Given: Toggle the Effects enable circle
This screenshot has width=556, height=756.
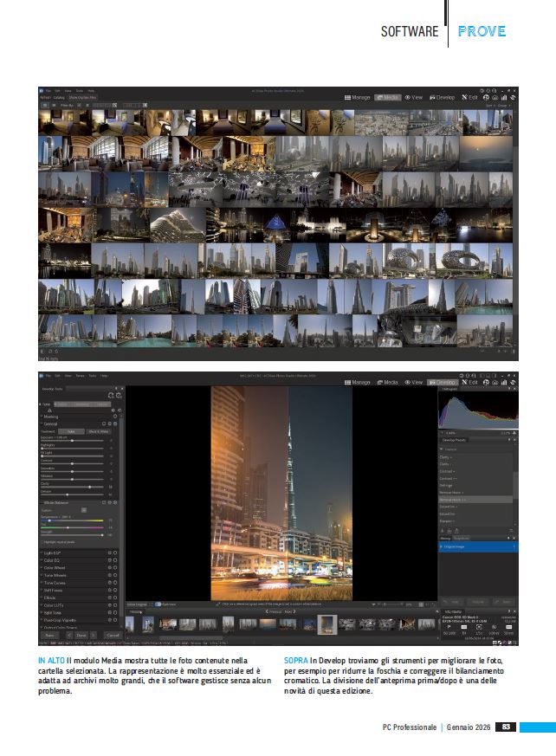Looking at the screenshot, I should click(115, 598).
